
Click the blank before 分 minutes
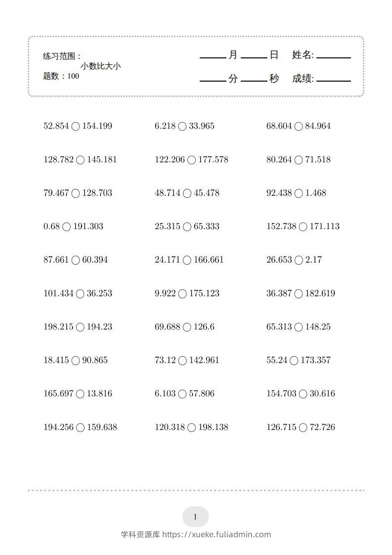point(213,79)
